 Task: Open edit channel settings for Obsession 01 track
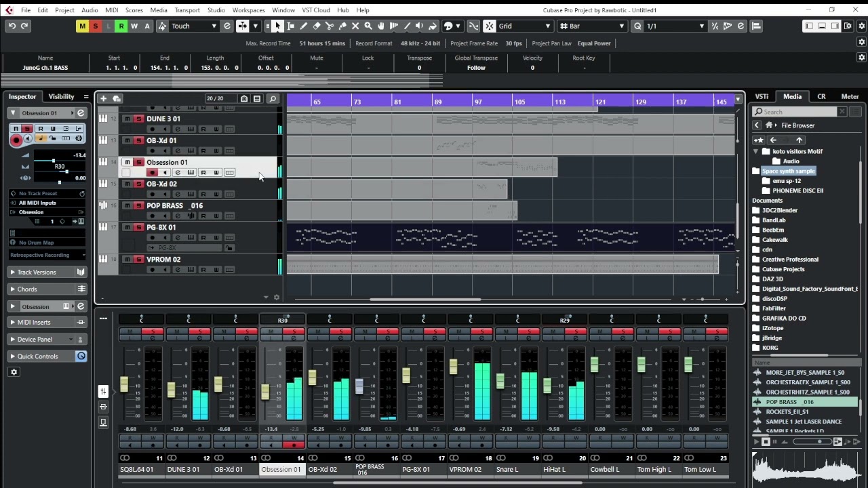[178, 172]
